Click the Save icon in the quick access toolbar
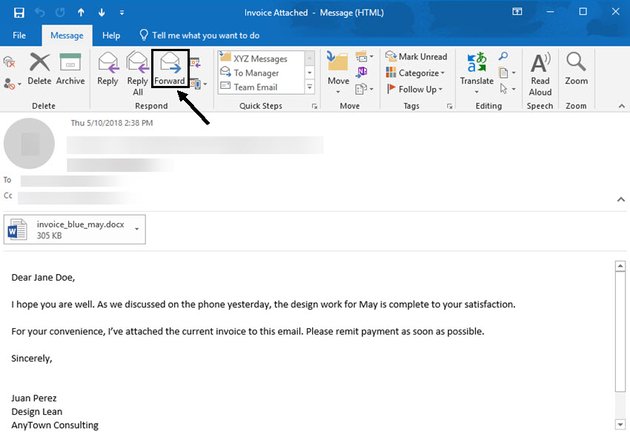The height and width of the screenshot is (434, 630). coord(18,12)
